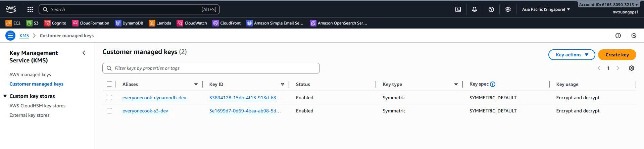Open key ID starting with 3e1699d7
644x149 pixels.
245,111
